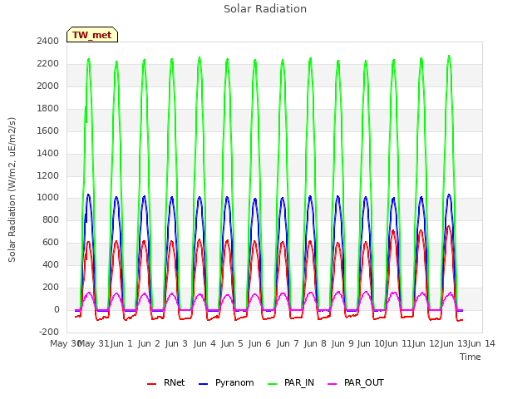Toggle the PAR_IN legend entry
Image resolution: width=532 pixels, height=399 pixels.
(291, 383)
